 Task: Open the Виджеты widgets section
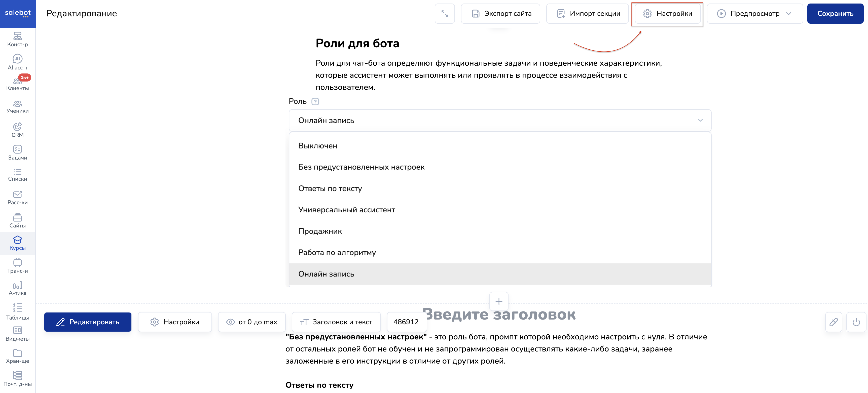(18, 334)
